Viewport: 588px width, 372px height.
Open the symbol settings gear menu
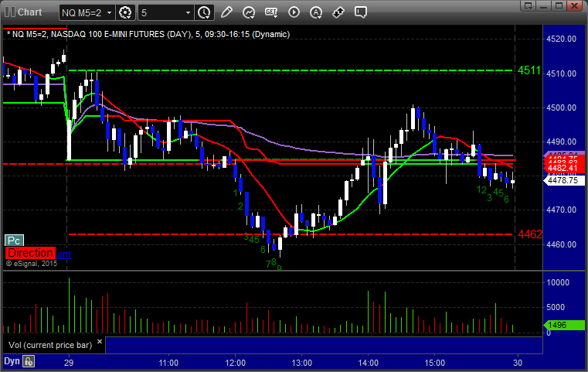click(x=125, y=13)
